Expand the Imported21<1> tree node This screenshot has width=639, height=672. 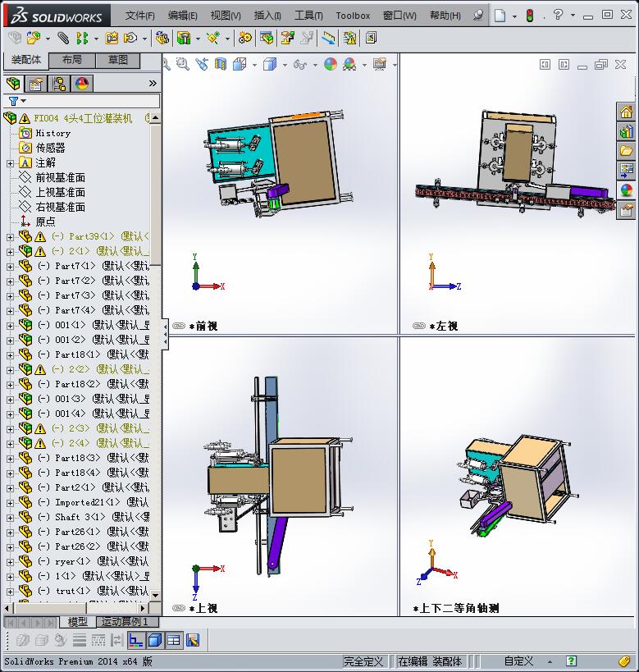tap(11, 503)
